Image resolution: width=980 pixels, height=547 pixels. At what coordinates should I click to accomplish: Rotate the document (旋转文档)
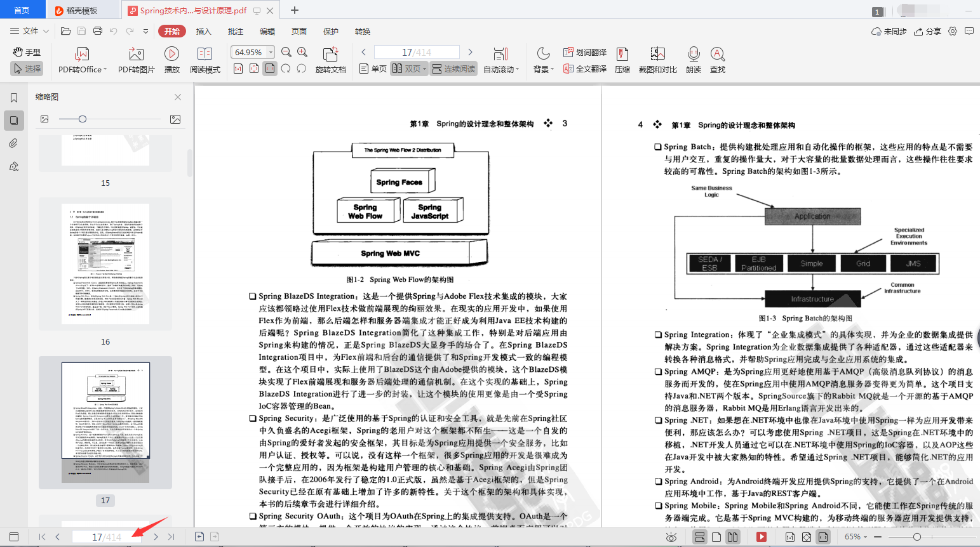click(331, 61)
